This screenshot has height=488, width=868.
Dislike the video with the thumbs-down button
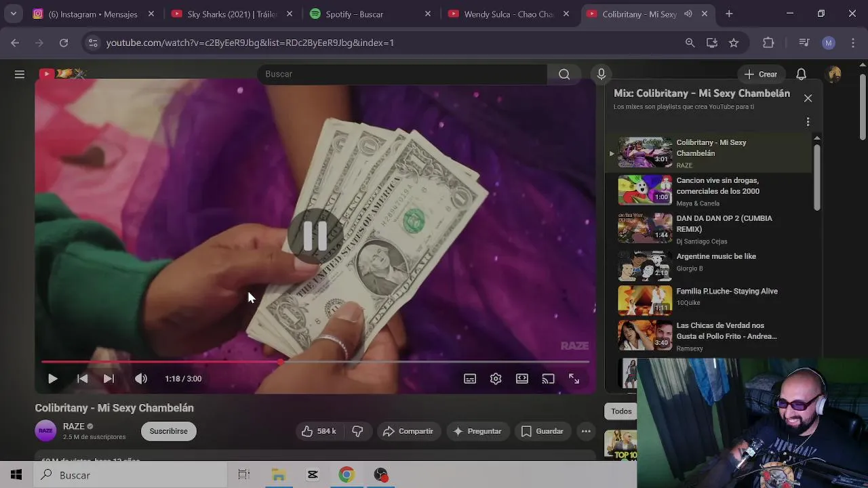(x=357, y=431)
